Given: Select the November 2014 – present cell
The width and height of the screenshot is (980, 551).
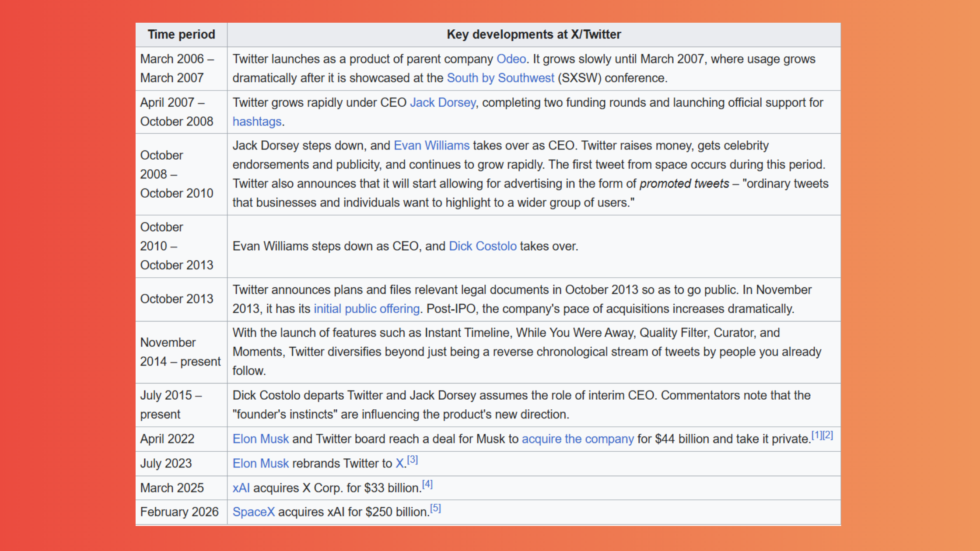Looking at the screenshot, I should 181,352.
